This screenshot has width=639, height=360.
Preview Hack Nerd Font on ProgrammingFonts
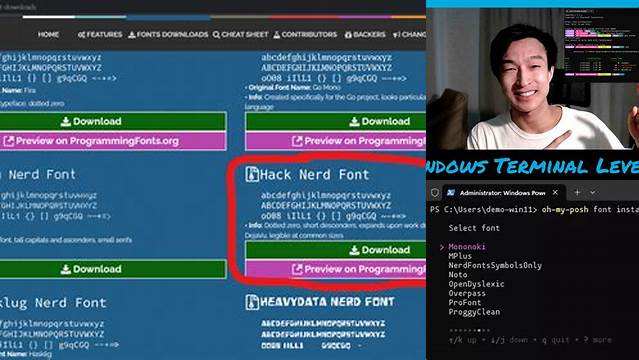tap(335, 269)
